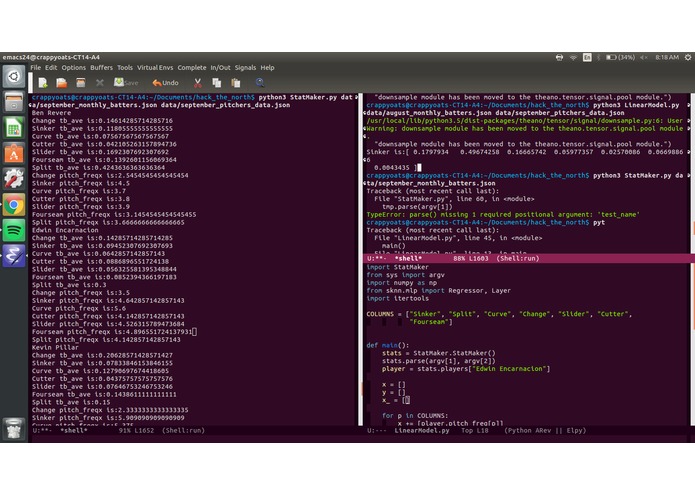This screenshot has height=494, width=695.
Task: Click 'Sinker is:[ 0.1797934' output line
Action: pos(525,152)
